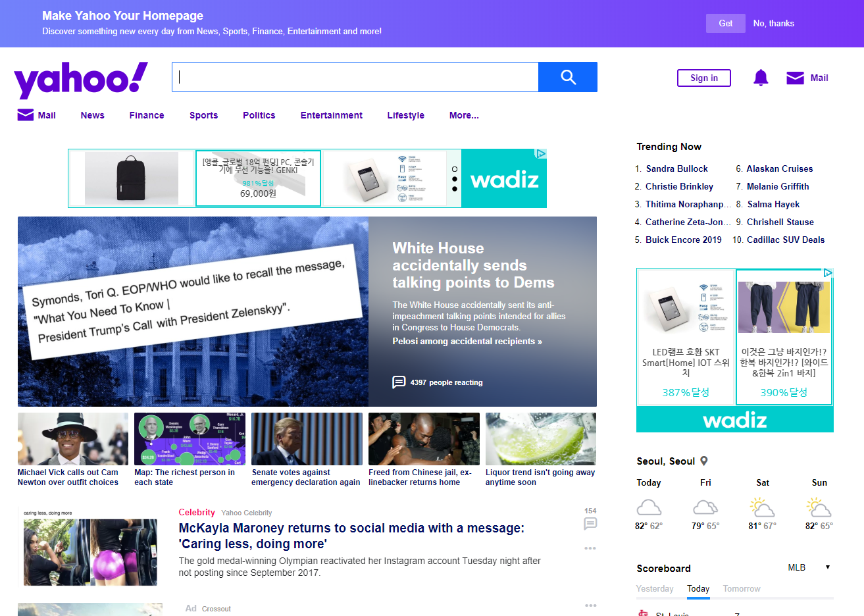Open the Lifestyle section
The height and width of the screenshot is (616, 864).
pyautogui.click(x=406, y=115)
